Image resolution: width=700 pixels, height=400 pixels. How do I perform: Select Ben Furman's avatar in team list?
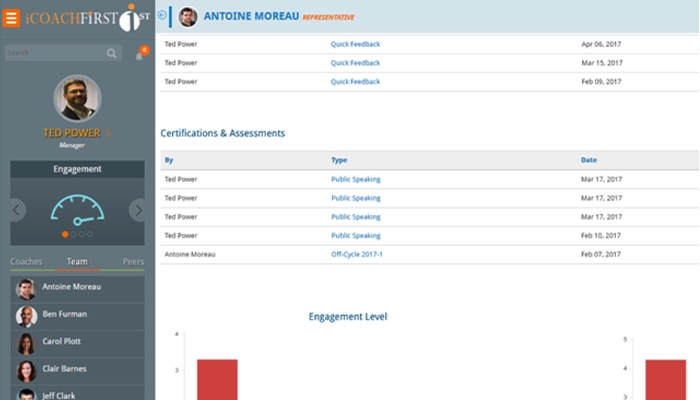coord(26,315)
